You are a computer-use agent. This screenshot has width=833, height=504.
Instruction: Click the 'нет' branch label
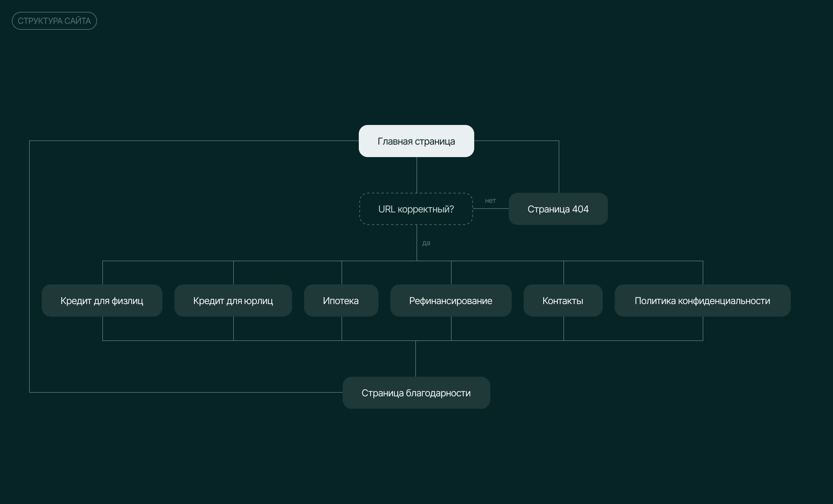point(490,201)
